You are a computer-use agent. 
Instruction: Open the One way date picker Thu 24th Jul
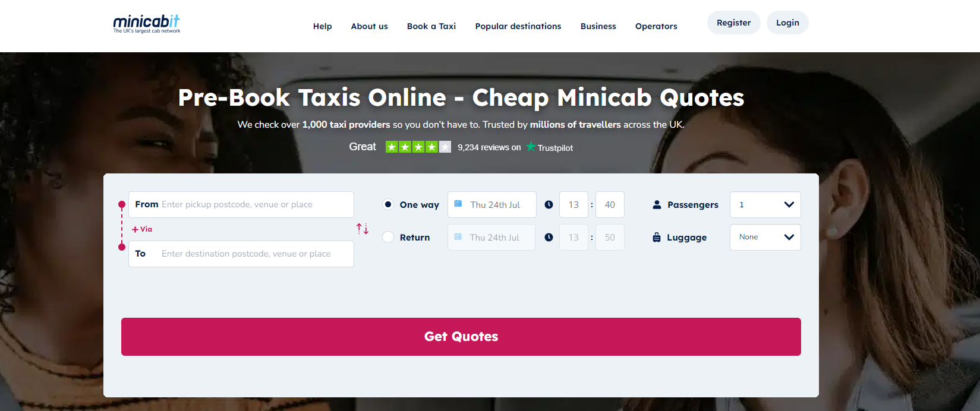pos(492,204)
